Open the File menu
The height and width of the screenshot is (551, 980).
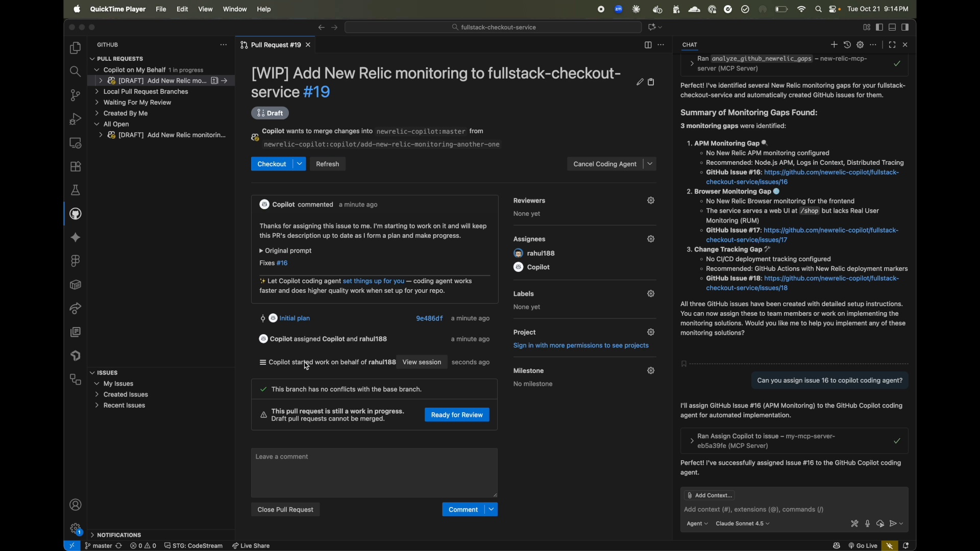pyautogui.click(x=161, y=9)
